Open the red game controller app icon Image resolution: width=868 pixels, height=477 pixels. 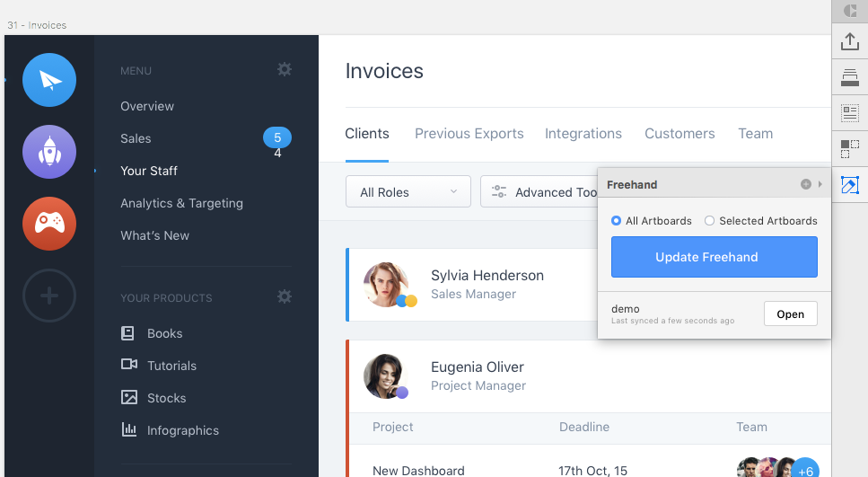click(49, 224)
